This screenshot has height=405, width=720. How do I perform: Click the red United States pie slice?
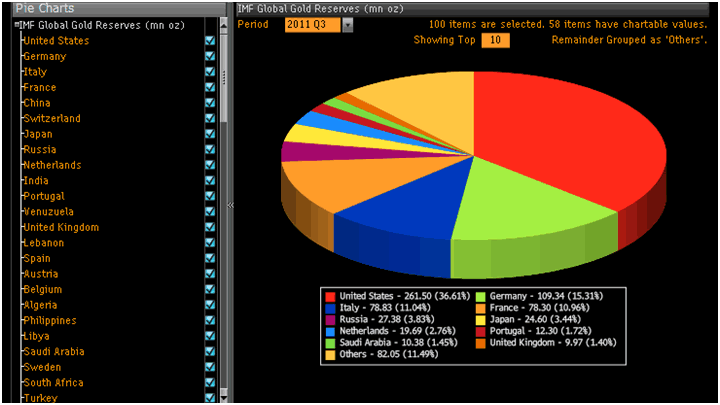point(569,138)
